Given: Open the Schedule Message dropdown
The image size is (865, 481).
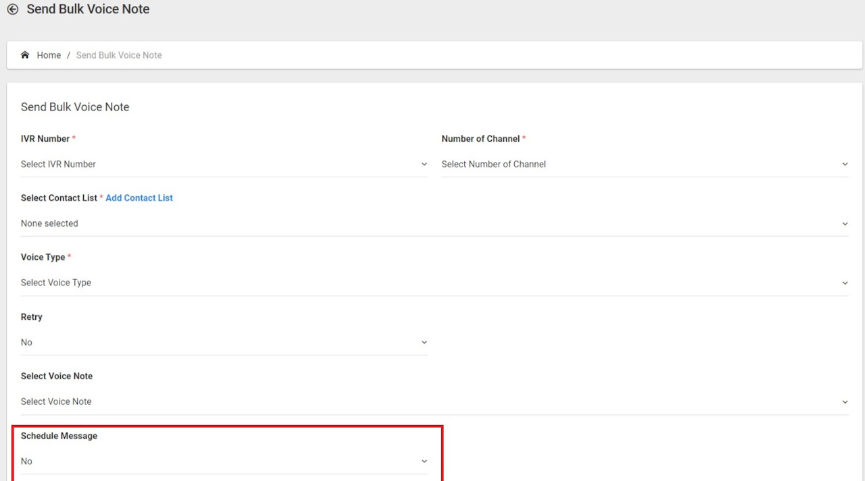Looking at the screenshot, I should 224,461.
